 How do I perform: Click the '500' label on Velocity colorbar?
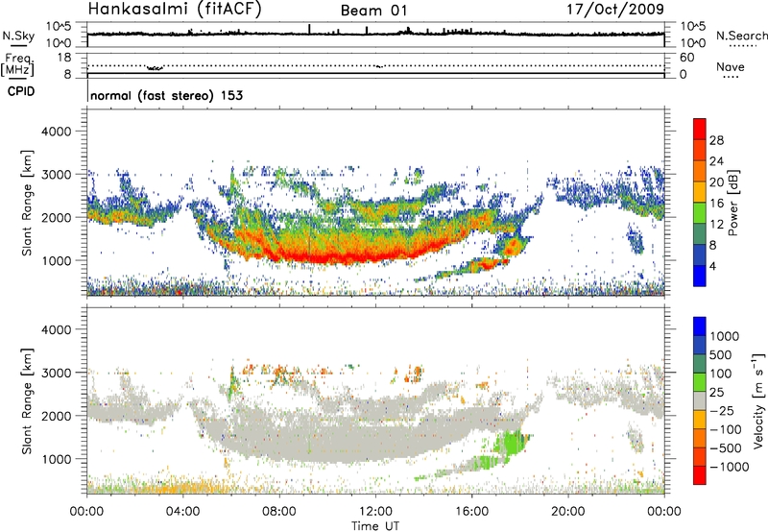[x=720, y=355]
